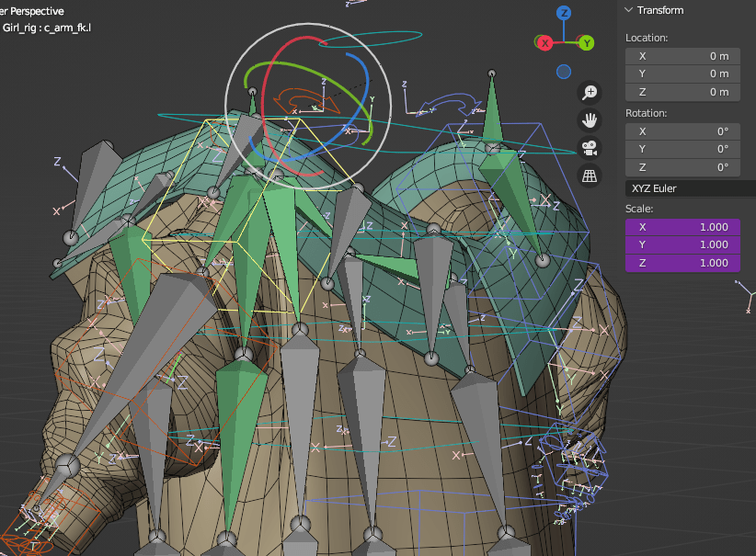Select the Rotation Y angle field
Image resolution: width=756 pixels, height=556 pixels.
pyautogui.click(x=682, y=149)
